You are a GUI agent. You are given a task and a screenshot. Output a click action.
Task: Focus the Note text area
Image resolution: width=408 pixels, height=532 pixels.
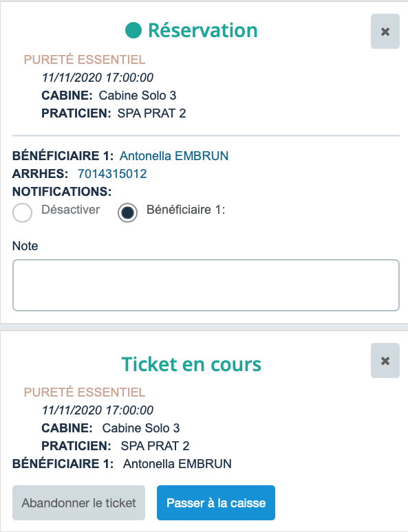206,285
